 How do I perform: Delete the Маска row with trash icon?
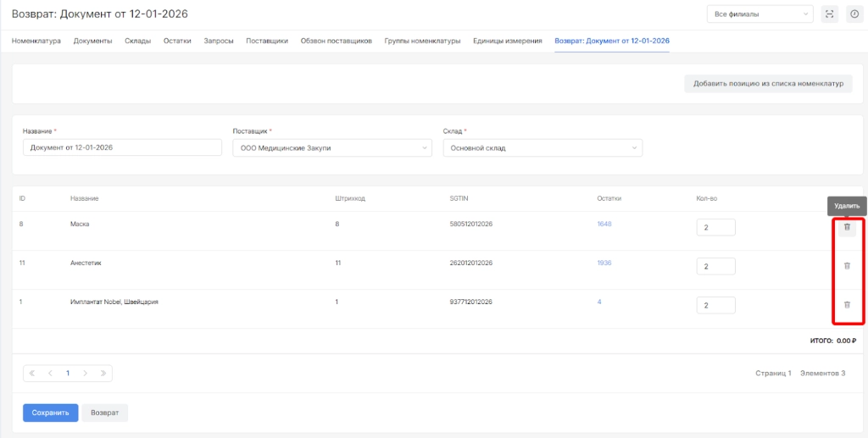pos(846,227)
